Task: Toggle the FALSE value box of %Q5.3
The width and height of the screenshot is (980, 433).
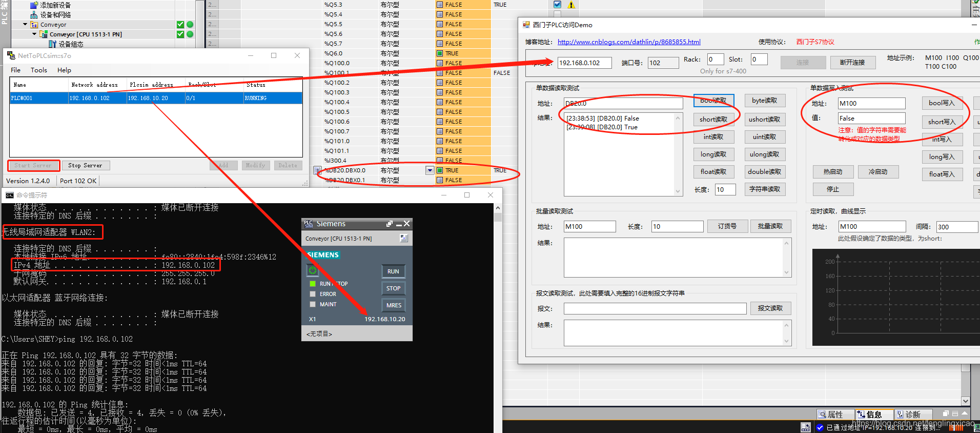Action: pos(440,5)
